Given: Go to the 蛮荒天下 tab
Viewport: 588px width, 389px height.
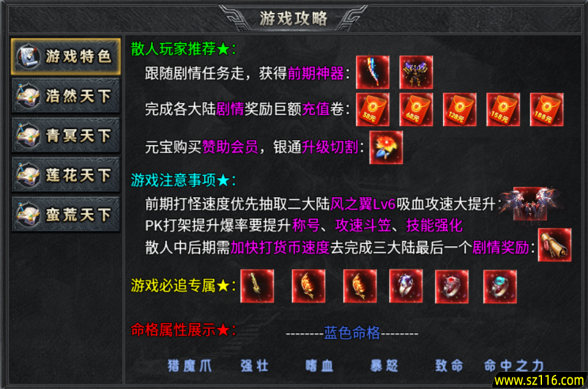Looking at the screenshot, I should click(x=66, y=214).
